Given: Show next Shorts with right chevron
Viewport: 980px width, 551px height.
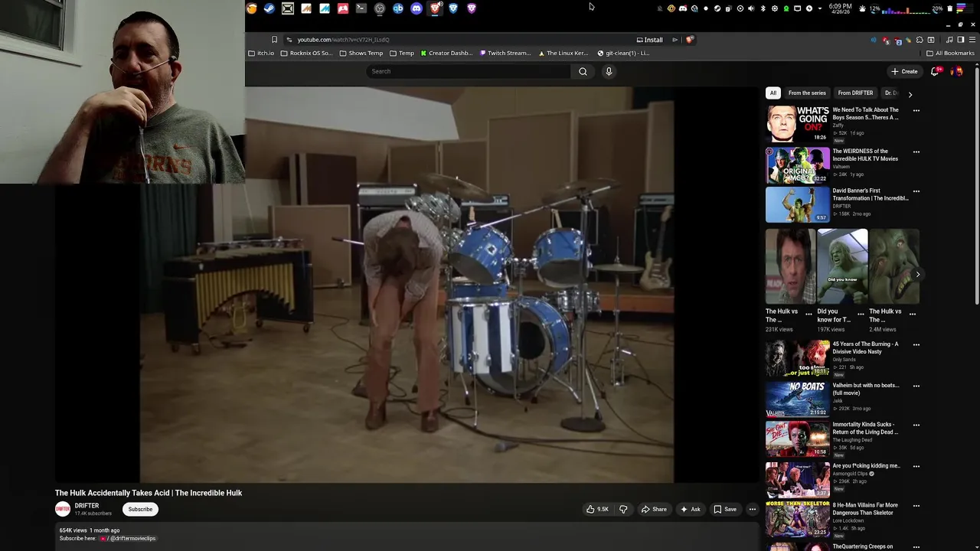Looking at the screenshot, I should (x=918, y=274).
